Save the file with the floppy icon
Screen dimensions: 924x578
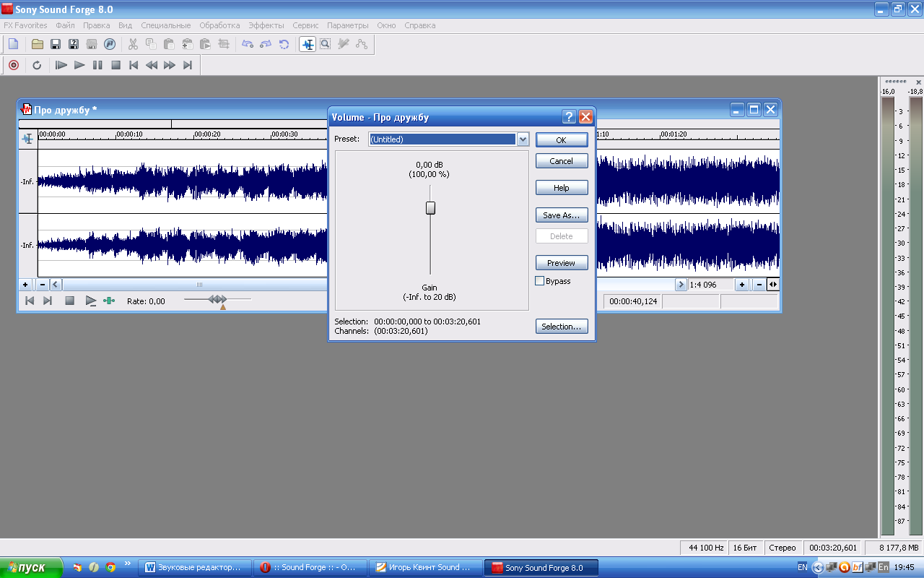pos(56,44)
